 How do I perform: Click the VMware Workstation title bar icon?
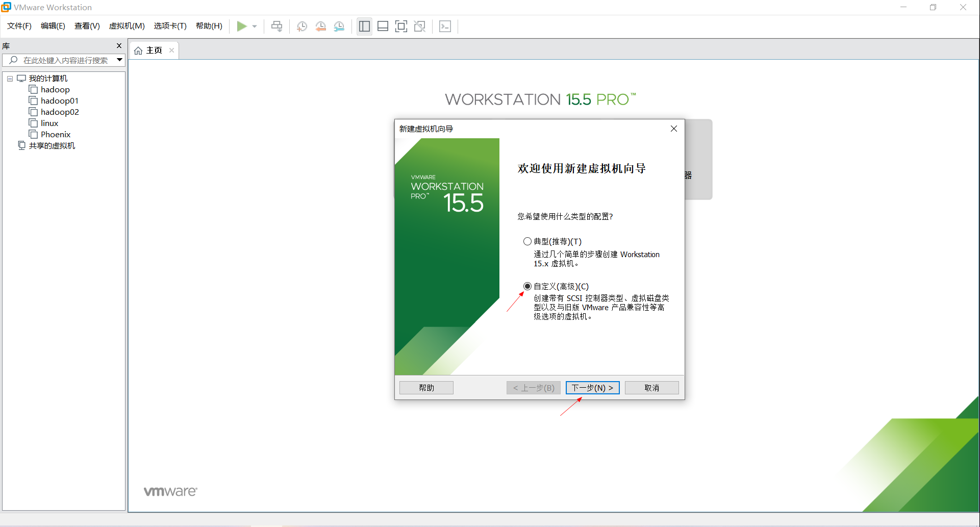point(6,7)
